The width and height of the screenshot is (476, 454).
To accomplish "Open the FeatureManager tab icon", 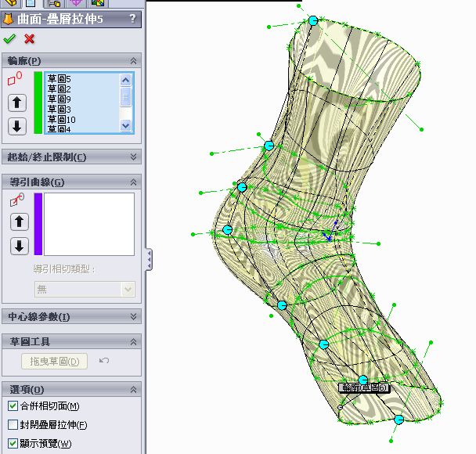I will pyautogui.click(x=11, y=3).
